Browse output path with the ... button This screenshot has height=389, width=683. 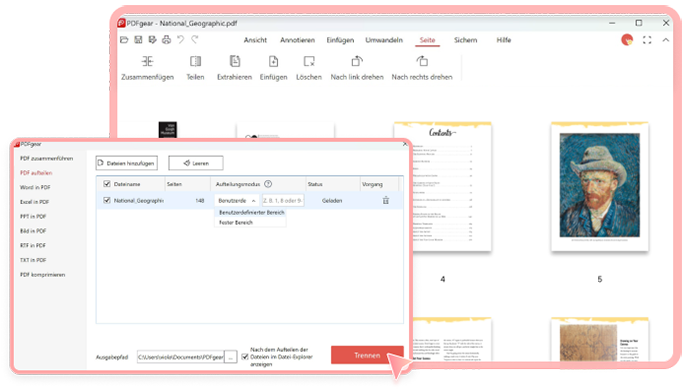(230, 357)
